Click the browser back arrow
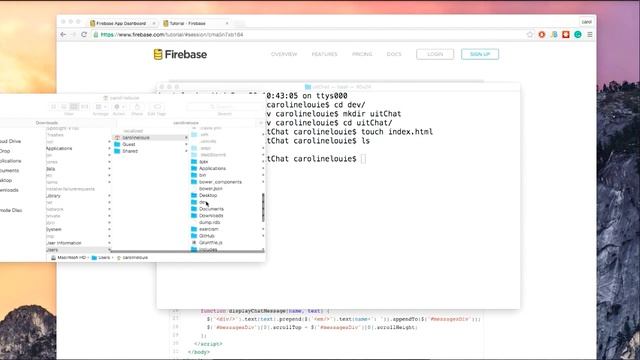Image resolution: width=640 pixels, height=360 pixels. point(63,35)
